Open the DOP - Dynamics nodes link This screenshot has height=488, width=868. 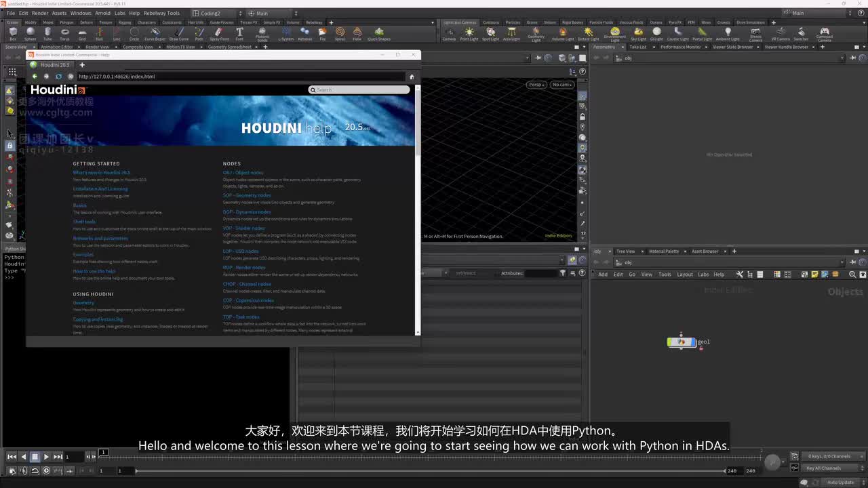click(247, 211)
